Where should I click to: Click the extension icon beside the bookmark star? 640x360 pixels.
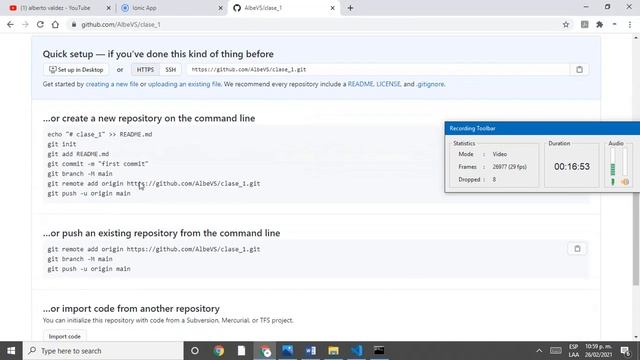pyautogui.click(x=584, y=24)
